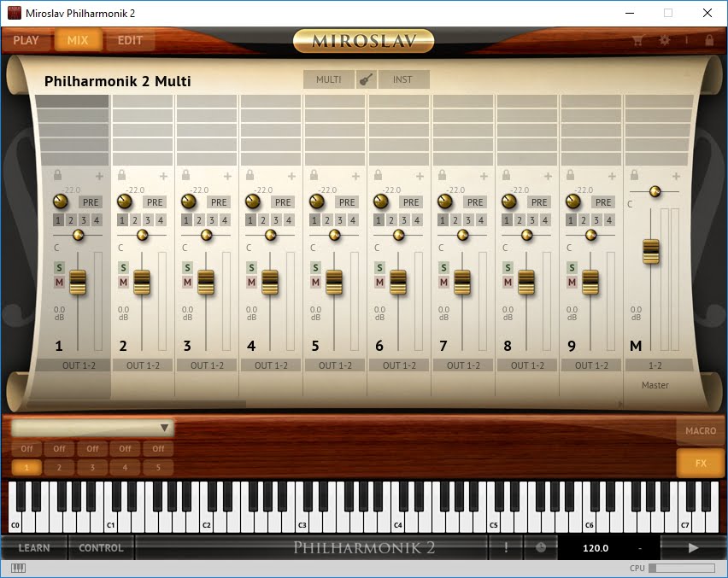This screenshot has width=728, height=578.
Task: Toggle lock icon on channel 2
Action: (121, 175)
